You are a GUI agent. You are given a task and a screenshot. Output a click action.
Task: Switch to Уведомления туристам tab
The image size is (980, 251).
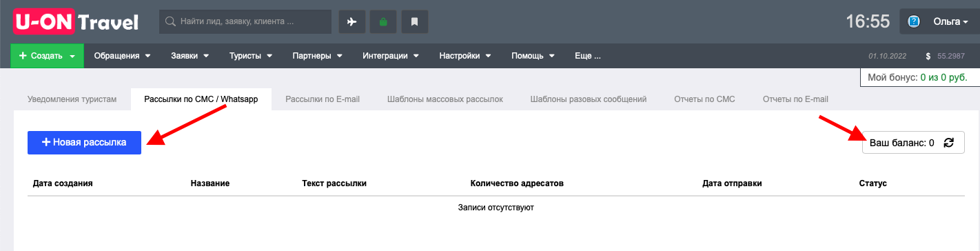pos(72,99)
